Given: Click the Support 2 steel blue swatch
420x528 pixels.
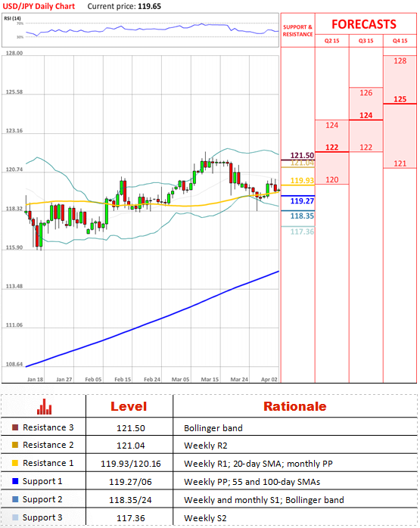Looking at the screenshot, I should 15,499.
